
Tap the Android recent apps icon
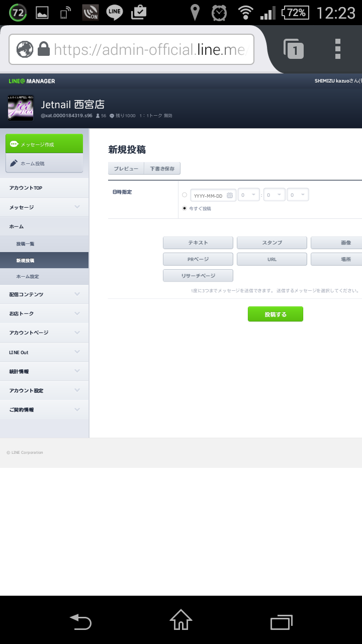(x=282, y=622)
